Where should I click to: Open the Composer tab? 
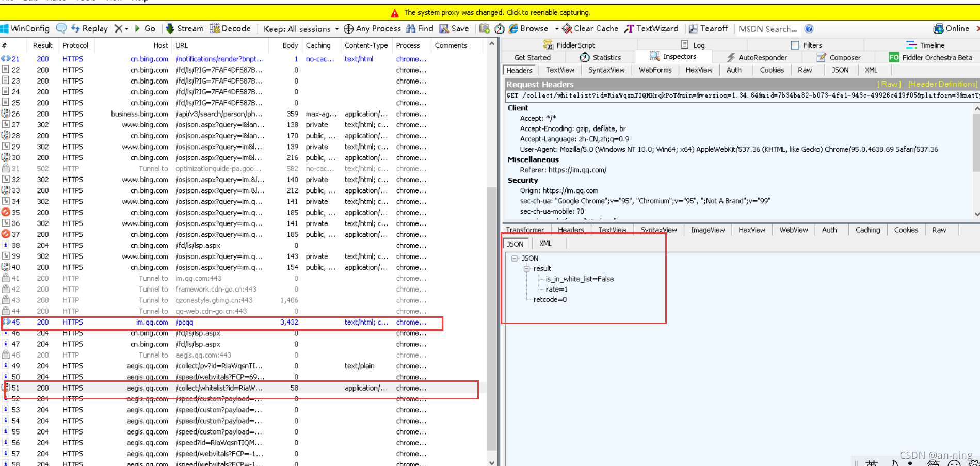(x=839, y=58)
